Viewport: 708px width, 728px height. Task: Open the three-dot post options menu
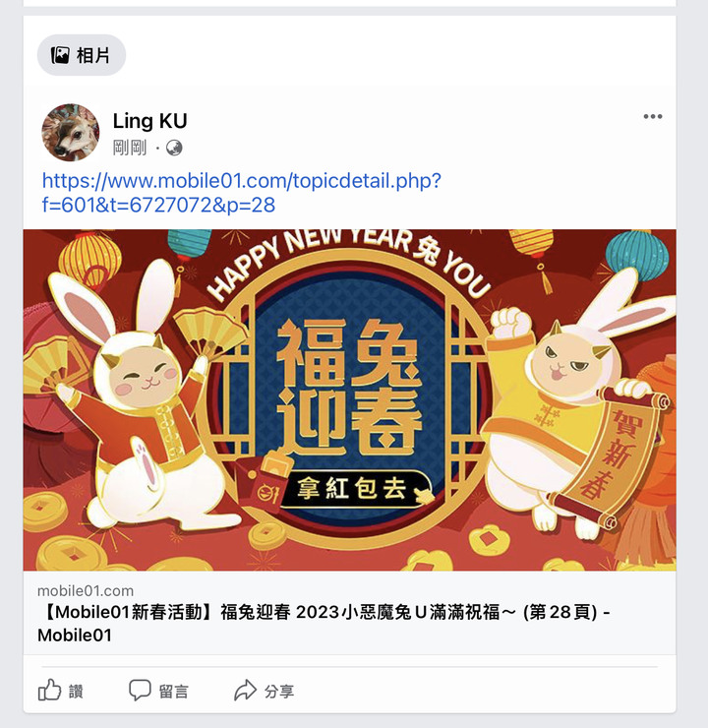tap(652, 116)
